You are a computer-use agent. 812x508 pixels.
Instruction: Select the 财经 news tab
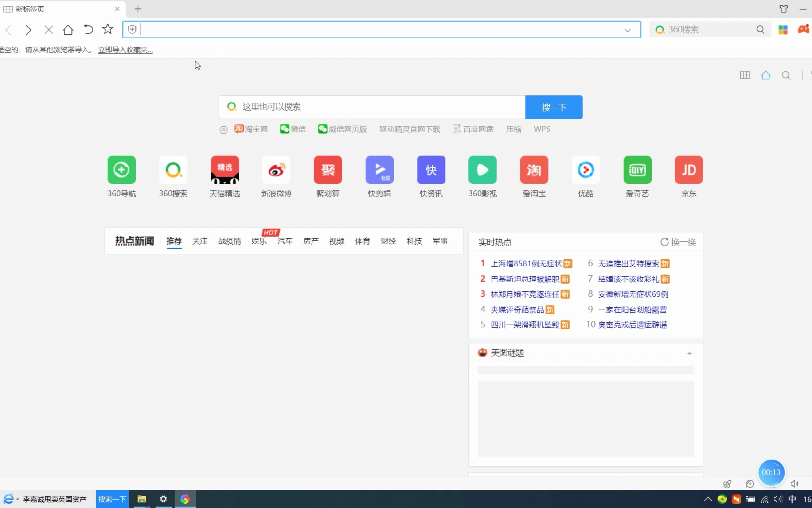[x=388, y=241]
